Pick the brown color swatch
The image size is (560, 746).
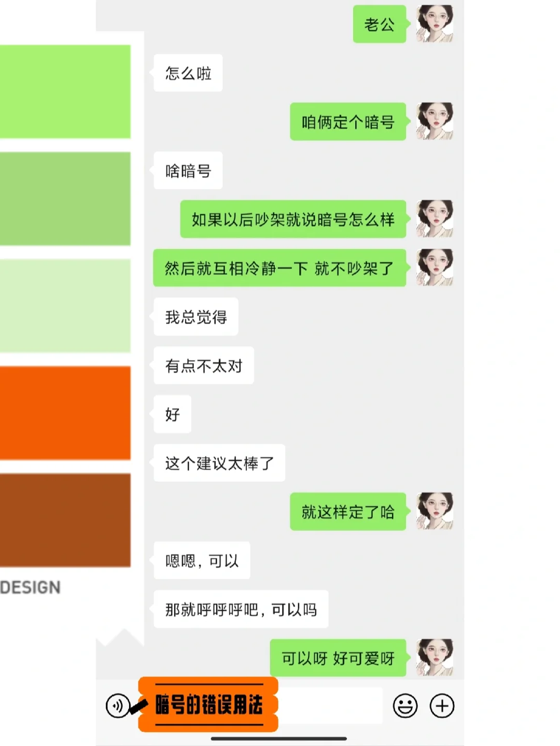(65, 520)
